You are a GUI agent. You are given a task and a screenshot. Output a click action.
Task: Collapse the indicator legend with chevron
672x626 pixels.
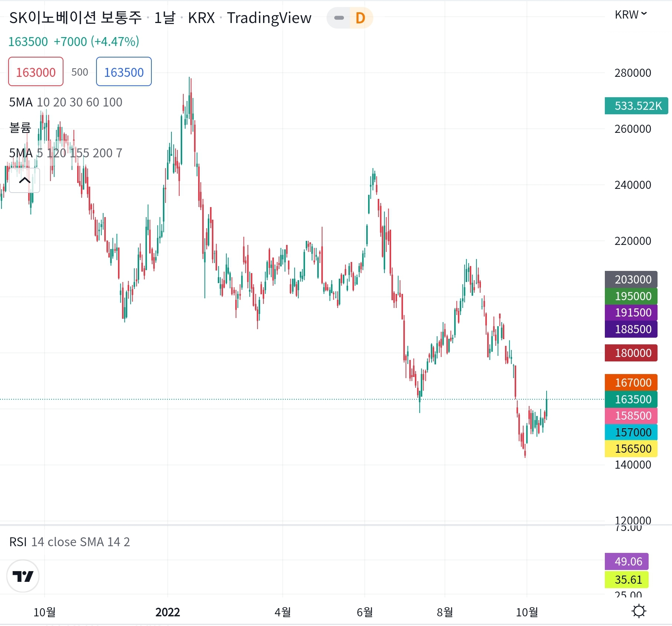point(24,180)
